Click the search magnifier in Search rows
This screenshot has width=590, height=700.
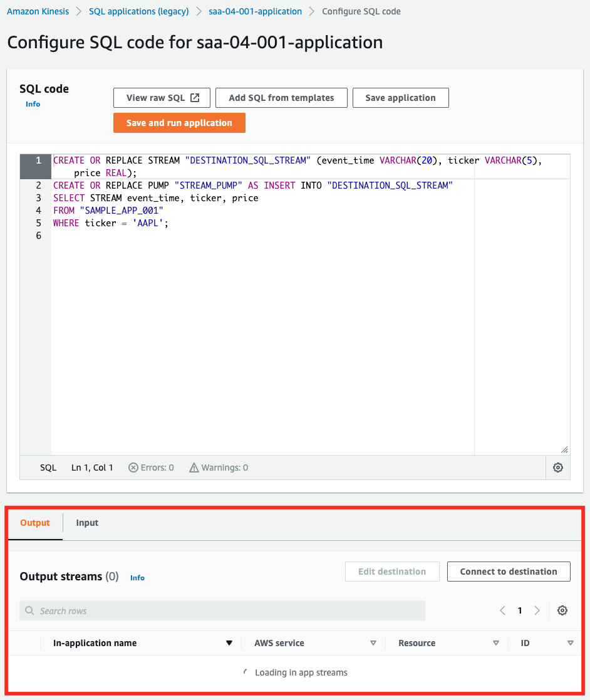coord(29,610)
